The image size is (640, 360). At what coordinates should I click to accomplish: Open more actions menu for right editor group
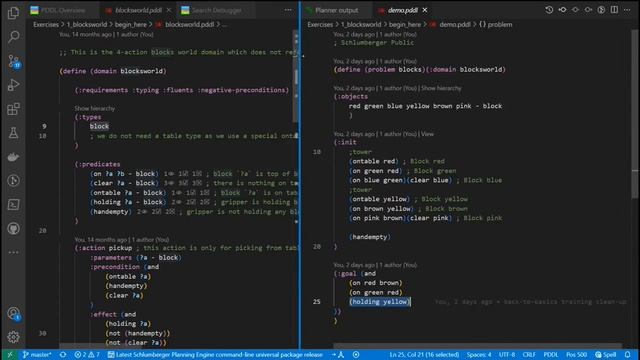point(627,10)
